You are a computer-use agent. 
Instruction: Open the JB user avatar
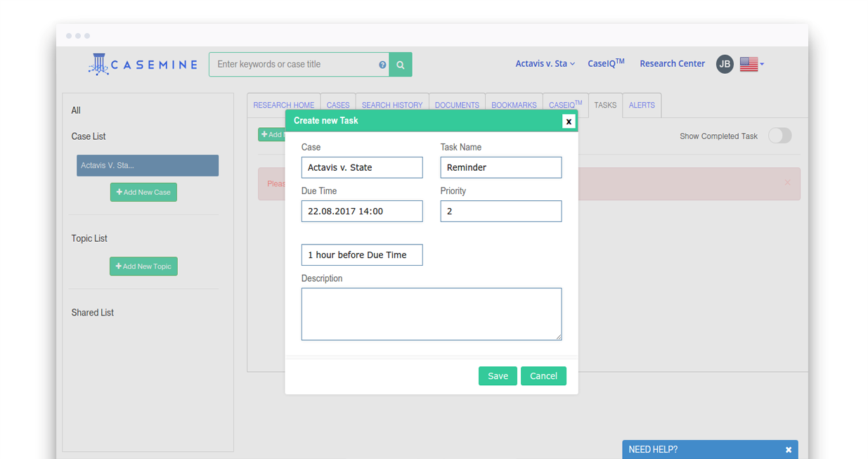[725, 64]
